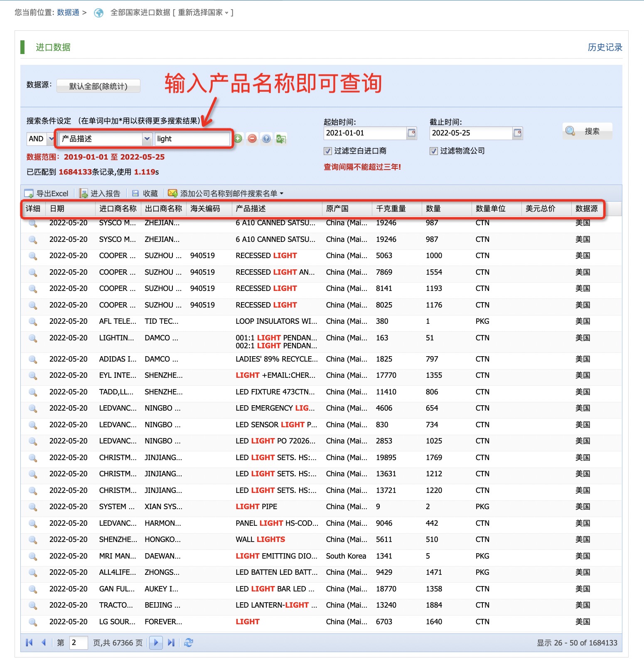Viewport: 644px width, 665px height.
Task: Open the 历史记录 link
Action: click(x=605, y=47)
